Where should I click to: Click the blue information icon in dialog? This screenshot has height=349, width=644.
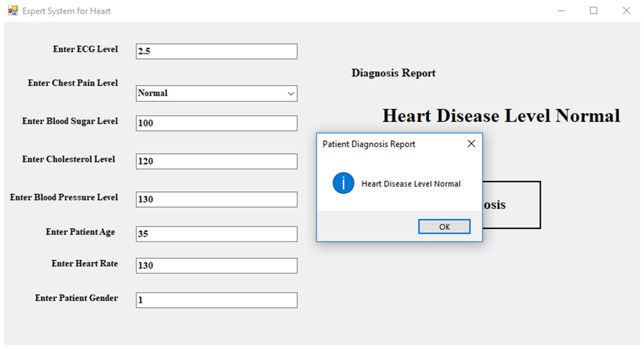click(343, 183)
